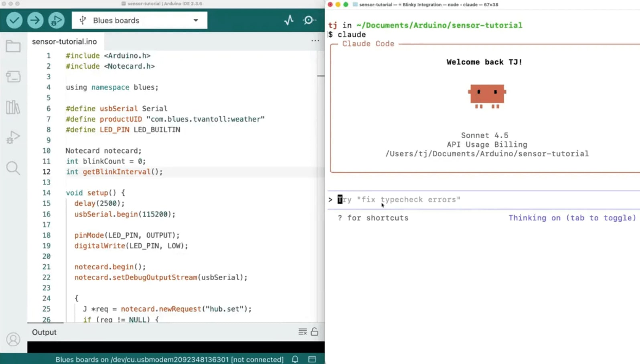Click '#define usbSerial Serial' on line 6
This screenshot has height=364, width=640.
point(117,109)
